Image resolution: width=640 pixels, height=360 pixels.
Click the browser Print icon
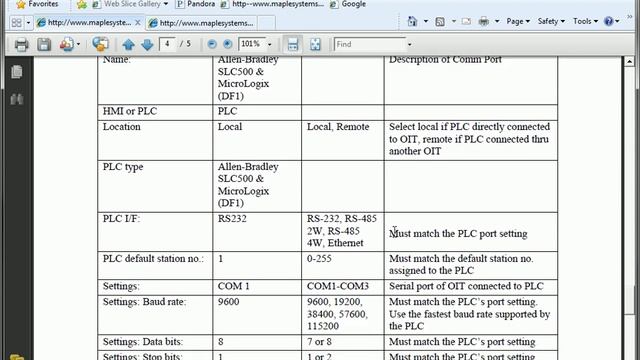(x=484, y=21)
